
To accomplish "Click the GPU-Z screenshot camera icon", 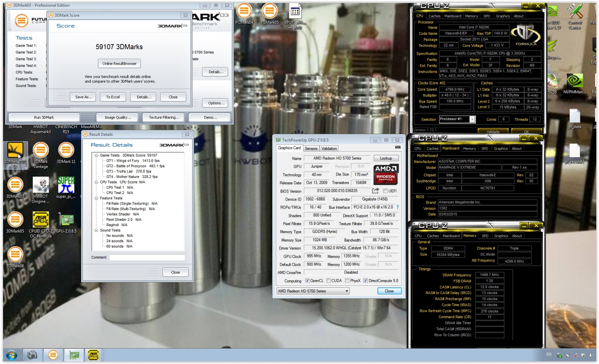I will click(x=398, y=147).
